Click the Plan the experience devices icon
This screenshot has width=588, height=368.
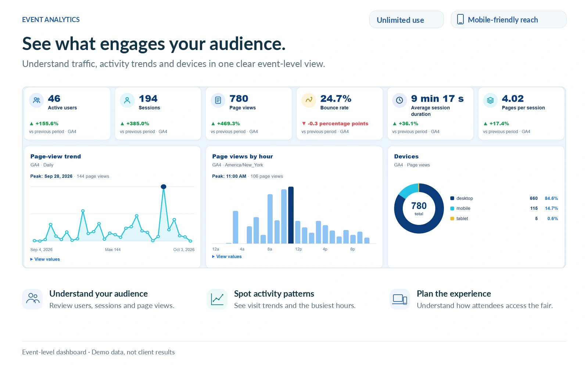tap(400, 299)
